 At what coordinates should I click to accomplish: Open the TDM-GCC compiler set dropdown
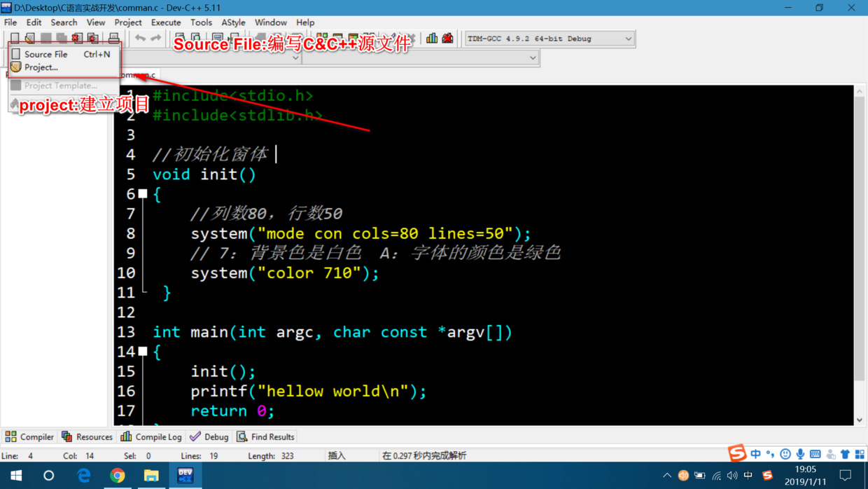coord(549,39)
